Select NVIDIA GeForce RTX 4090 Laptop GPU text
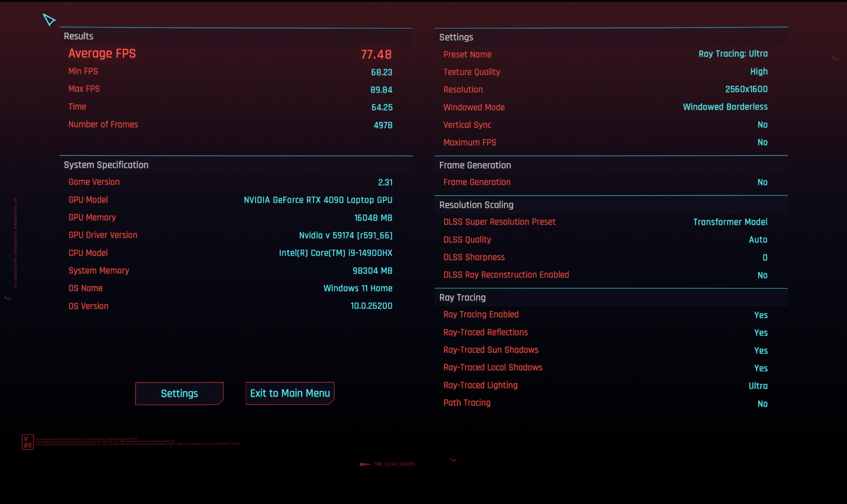Screen dimensions: 847x504 tap(318, 200)
